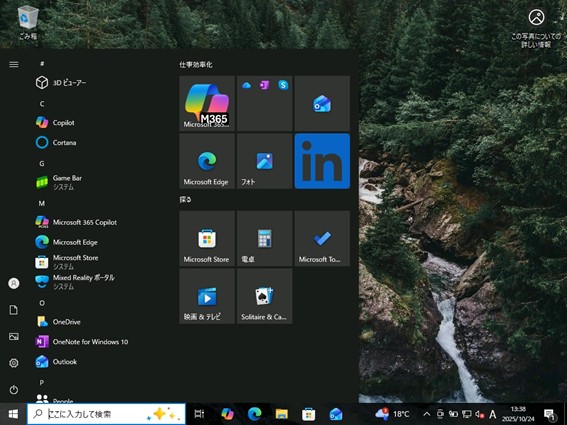Open the weather widget showing 18°C
The height and width of the screenshot is (425, 567).
tap(393, 414)
